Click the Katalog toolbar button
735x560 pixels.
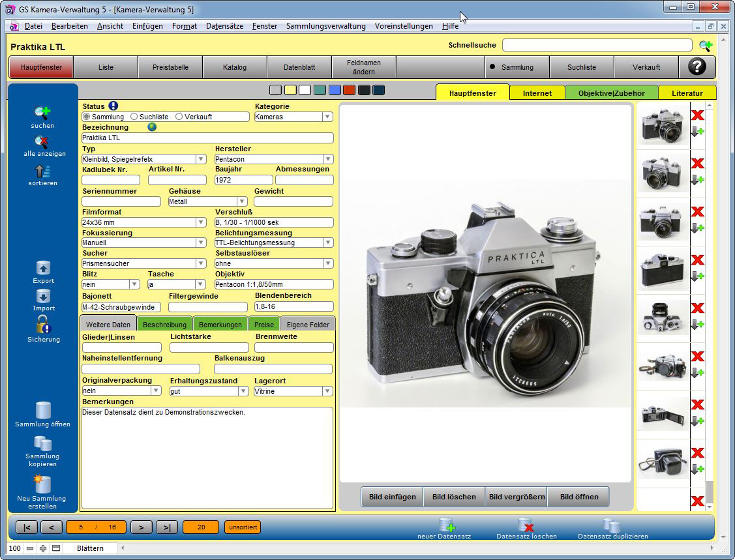235,67
